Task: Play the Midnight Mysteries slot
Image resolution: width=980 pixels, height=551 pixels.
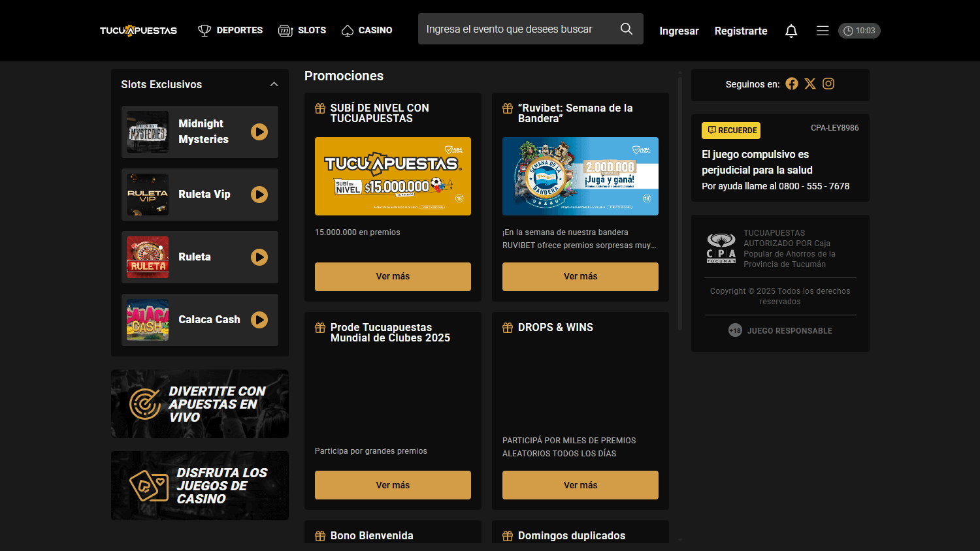Action: (259, 131)
